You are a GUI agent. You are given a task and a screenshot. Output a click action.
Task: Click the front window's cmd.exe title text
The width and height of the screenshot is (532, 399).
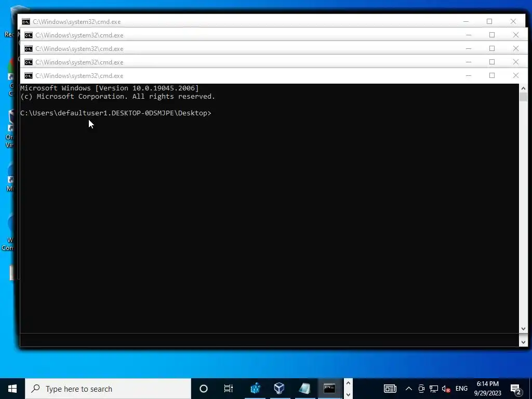click(79, 76)
